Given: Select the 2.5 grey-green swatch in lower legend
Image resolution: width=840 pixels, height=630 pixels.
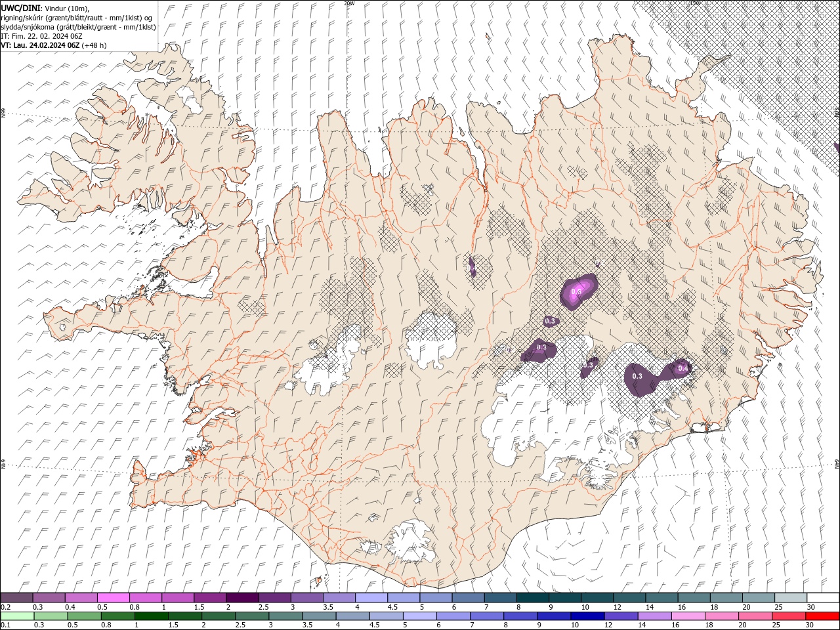Looking at the screenshot, I should coord(252,616).
